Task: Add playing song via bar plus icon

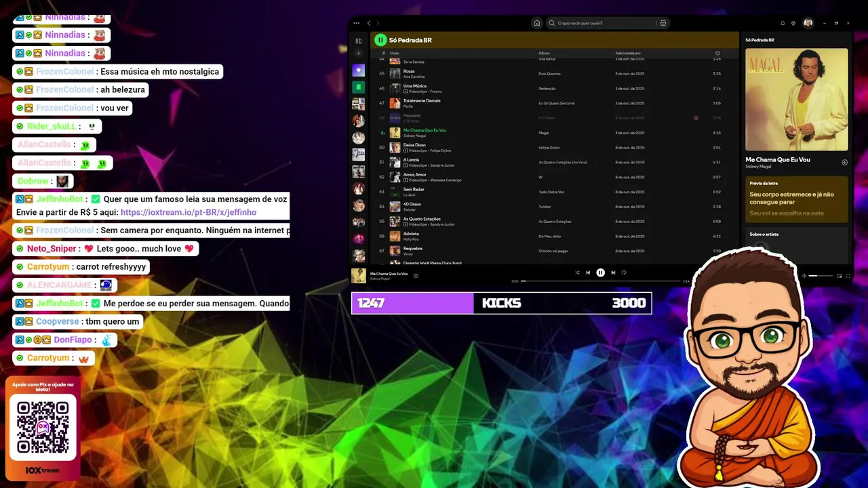Action: 416,275
